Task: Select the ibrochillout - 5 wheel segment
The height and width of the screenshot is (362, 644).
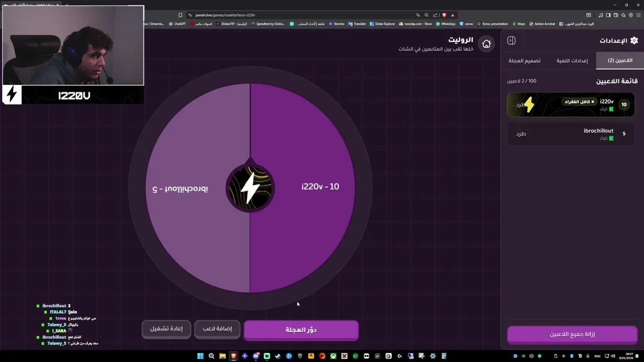Action: [x=198, y=188]
